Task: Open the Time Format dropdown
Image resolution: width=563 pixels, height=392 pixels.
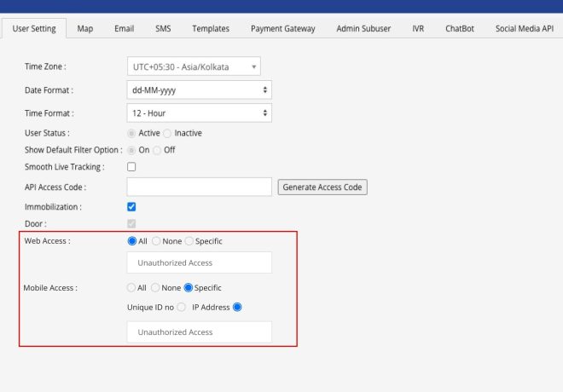Action: (199, 112)
